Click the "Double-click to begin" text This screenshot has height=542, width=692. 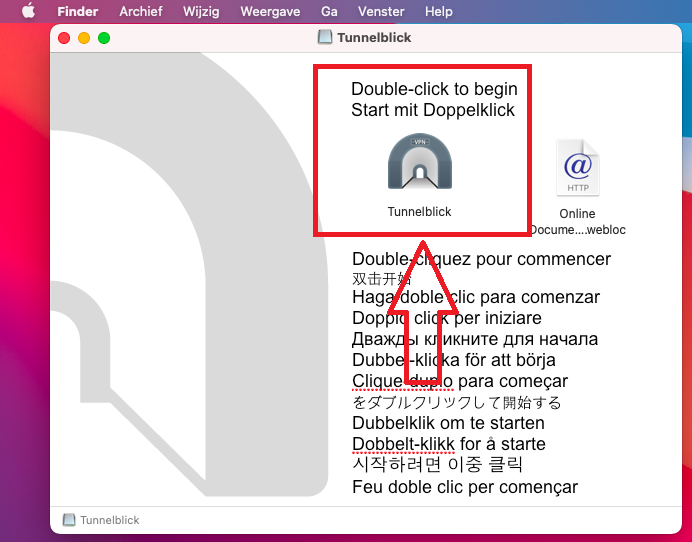[x=434, y=89]
